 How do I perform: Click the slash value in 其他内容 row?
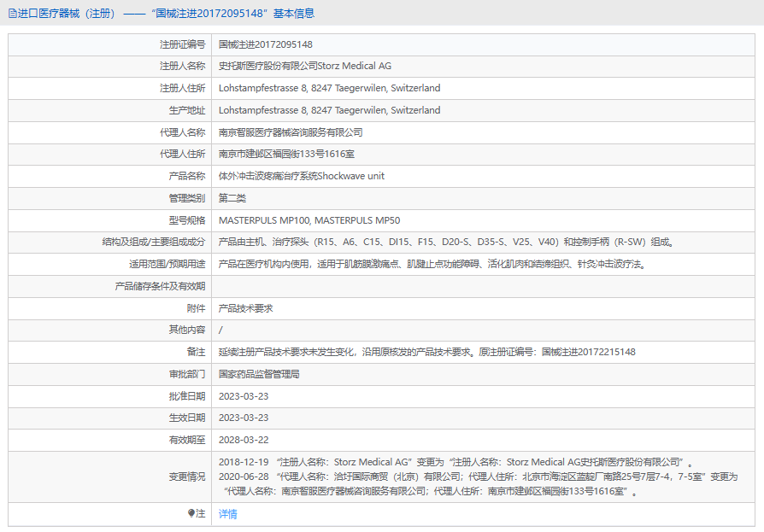tap(220, 330)
